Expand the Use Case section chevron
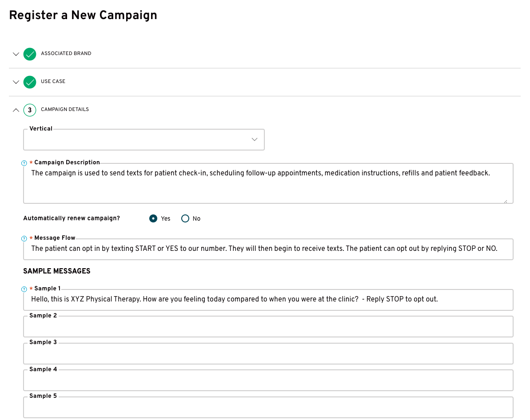The height and width of the screenshot is (420, 530). (16, 82)
